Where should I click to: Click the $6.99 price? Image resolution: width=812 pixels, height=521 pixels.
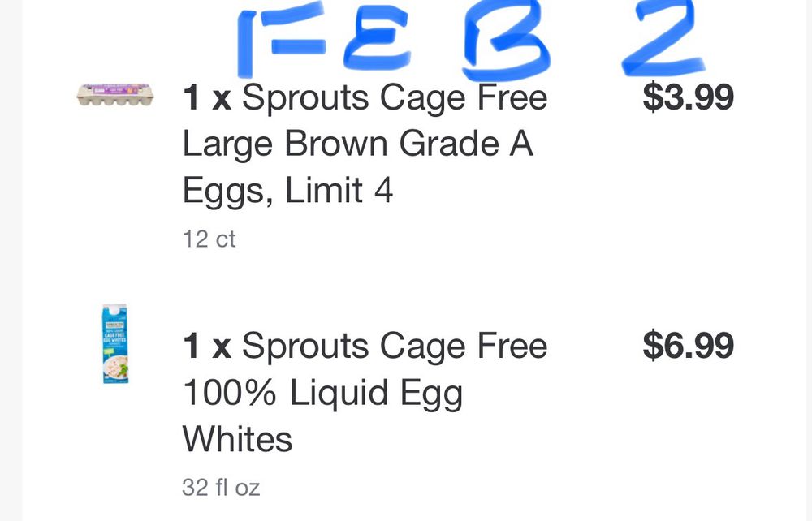click(688, 346)
